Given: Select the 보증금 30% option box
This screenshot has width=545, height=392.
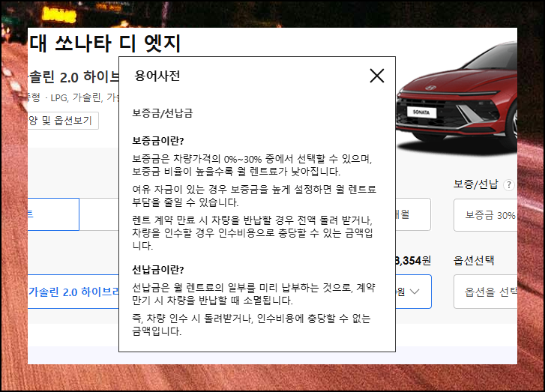Looking at the screenshot, I should click(x=485, y=215).
